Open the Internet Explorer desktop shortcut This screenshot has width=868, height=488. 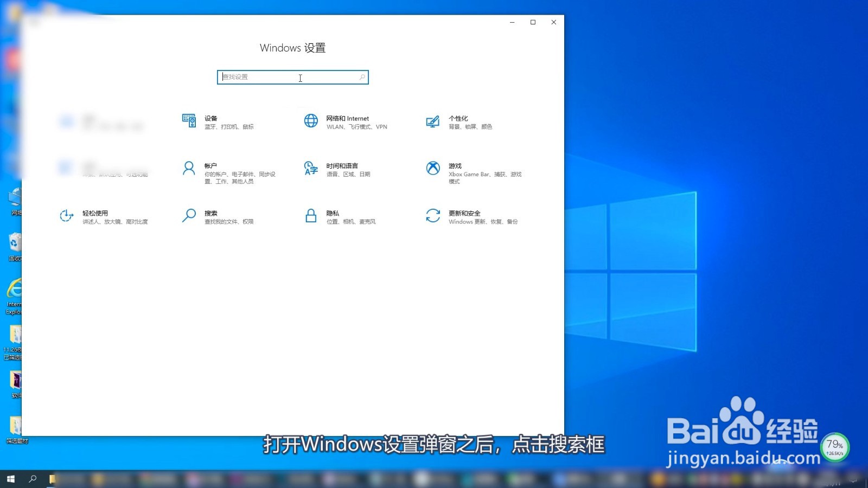(14, 296)
